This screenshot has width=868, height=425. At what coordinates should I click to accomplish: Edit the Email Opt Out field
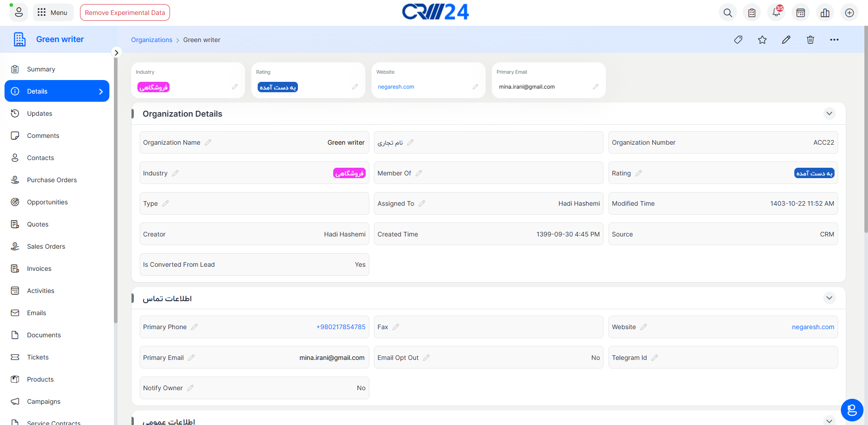click(426, 358)
